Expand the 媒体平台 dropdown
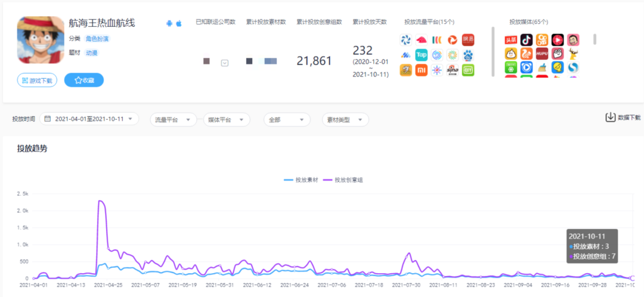The image size is (644, 297). click(x=227, y=119)
